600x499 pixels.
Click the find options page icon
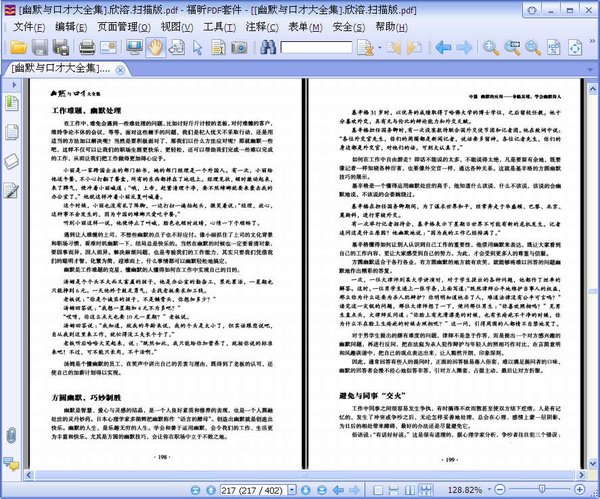pyautogui.click(x=365, y=47)
